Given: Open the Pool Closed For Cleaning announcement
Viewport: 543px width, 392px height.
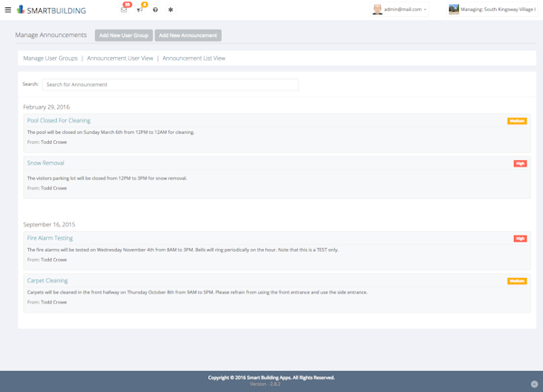Looking at the screenshot, I should (x=59, y=120).
